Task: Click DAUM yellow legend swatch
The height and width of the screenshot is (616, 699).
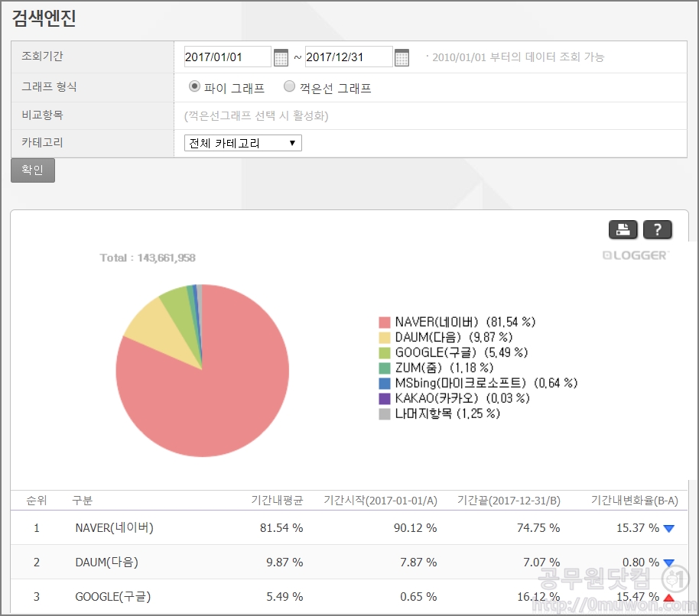Action: point(384,338)
